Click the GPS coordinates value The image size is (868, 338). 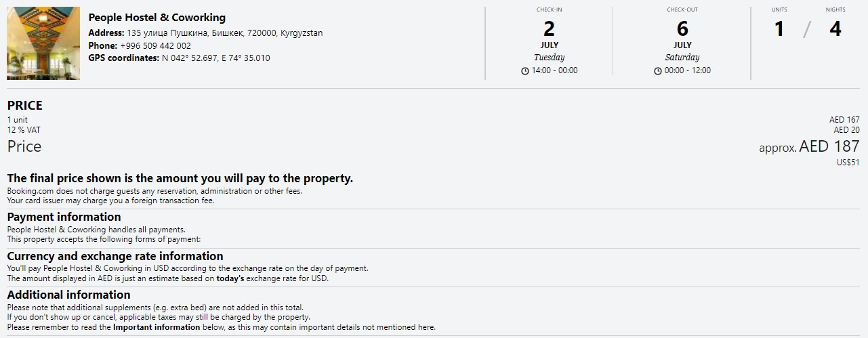tap(215, 58)
